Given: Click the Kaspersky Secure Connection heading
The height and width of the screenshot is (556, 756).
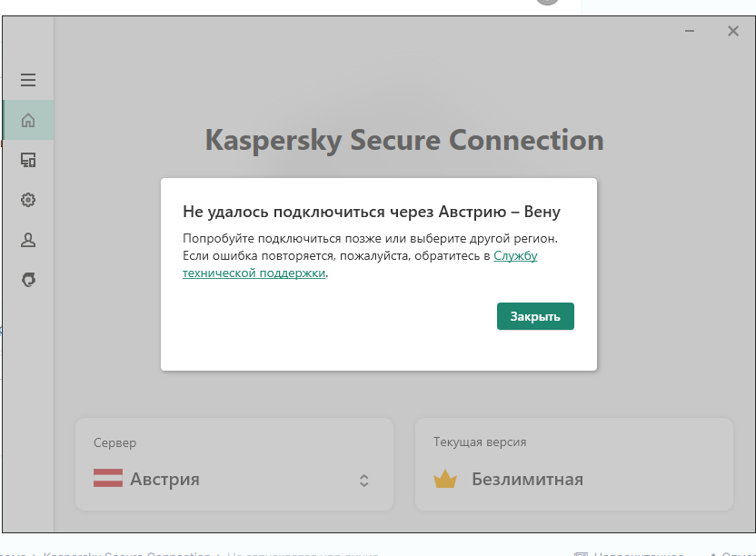Looking at the screenshot, I should [x=404, y=140].
